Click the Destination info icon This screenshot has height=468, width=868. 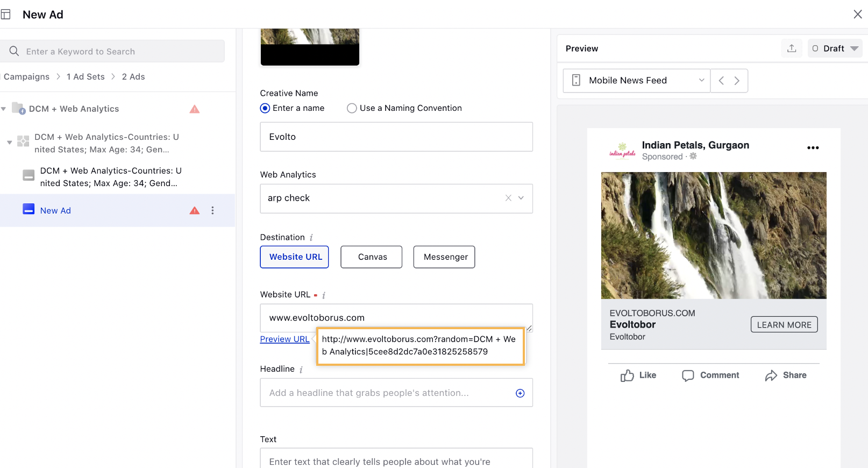tap(311, 237)
